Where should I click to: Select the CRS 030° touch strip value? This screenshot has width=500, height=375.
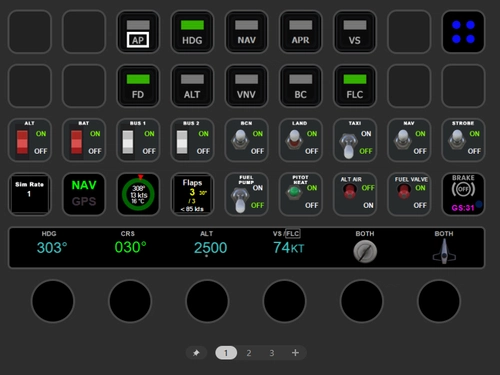tap(130, 247)
